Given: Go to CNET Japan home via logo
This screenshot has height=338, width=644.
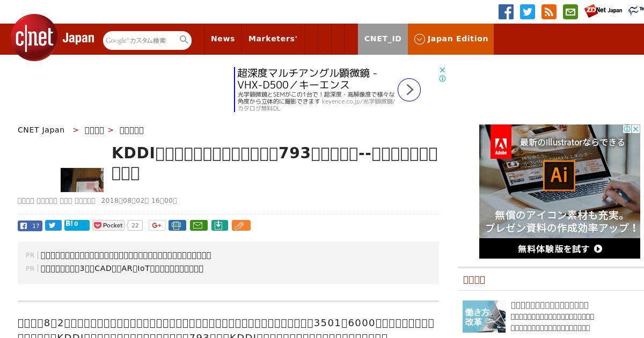Looking at the screenshot, I should point(52,38).
